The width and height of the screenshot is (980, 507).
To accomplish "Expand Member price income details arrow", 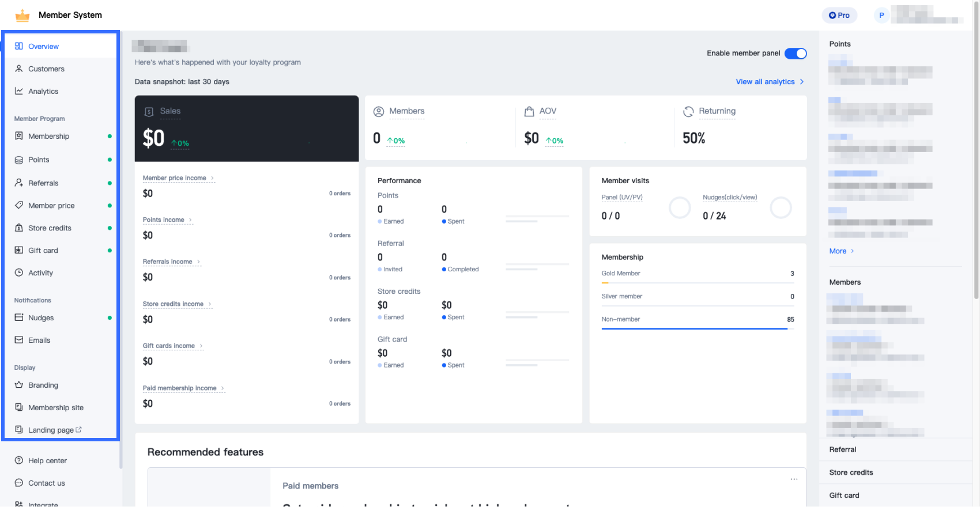I will (x=212, y=178).
